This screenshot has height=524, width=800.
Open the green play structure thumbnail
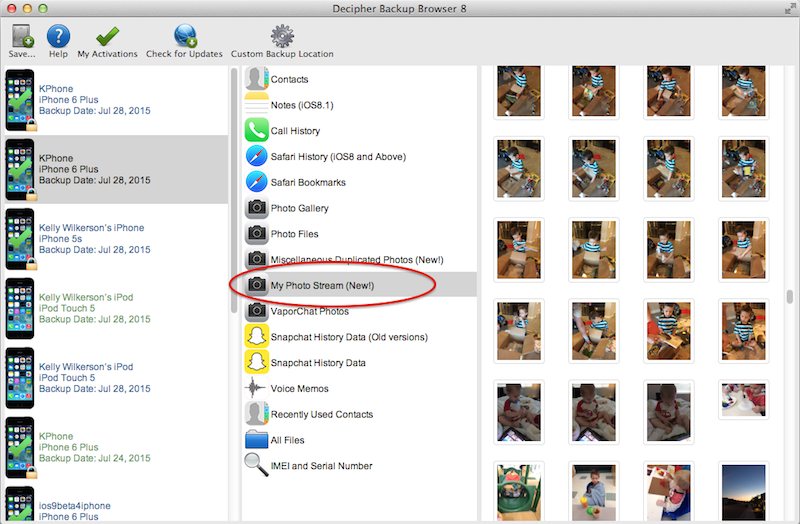pos(519,492)
